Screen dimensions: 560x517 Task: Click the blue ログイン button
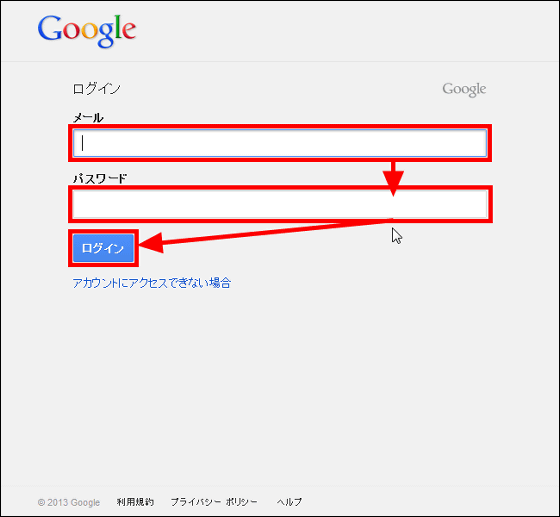coord(103,248)
